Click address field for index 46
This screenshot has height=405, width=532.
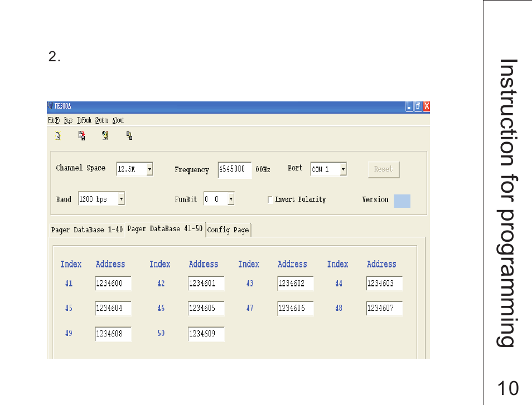206,309
